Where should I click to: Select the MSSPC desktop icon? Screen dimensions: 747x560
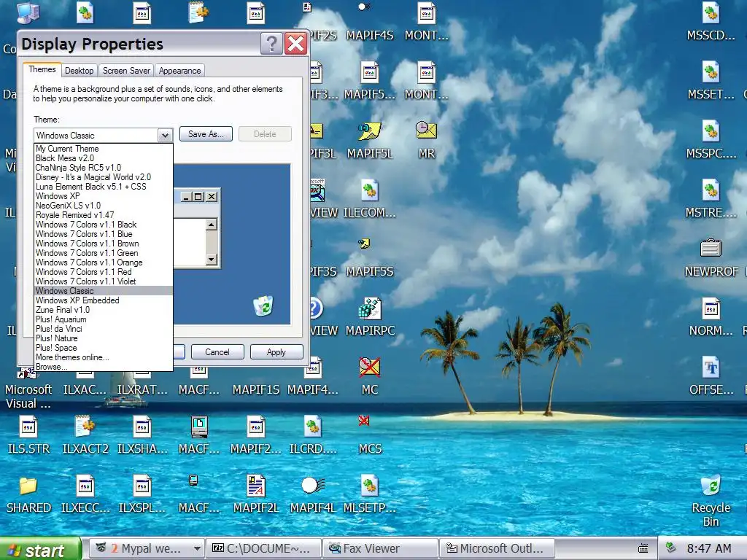tap(711, 140)
